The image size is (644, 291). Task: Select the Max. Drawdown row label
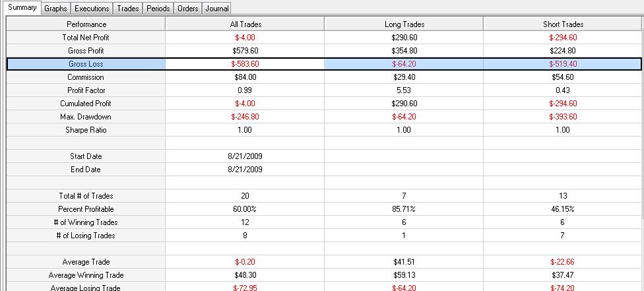pyautogui.click(x=86, y=116)
